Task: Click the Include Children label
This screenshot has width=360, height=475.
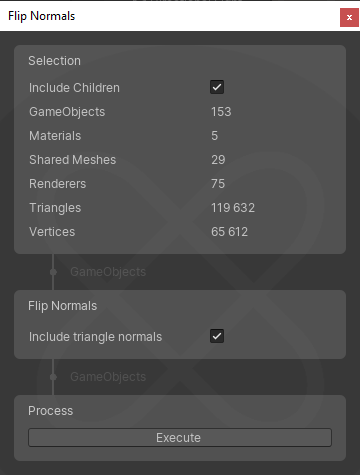Action: coord(74,88)
